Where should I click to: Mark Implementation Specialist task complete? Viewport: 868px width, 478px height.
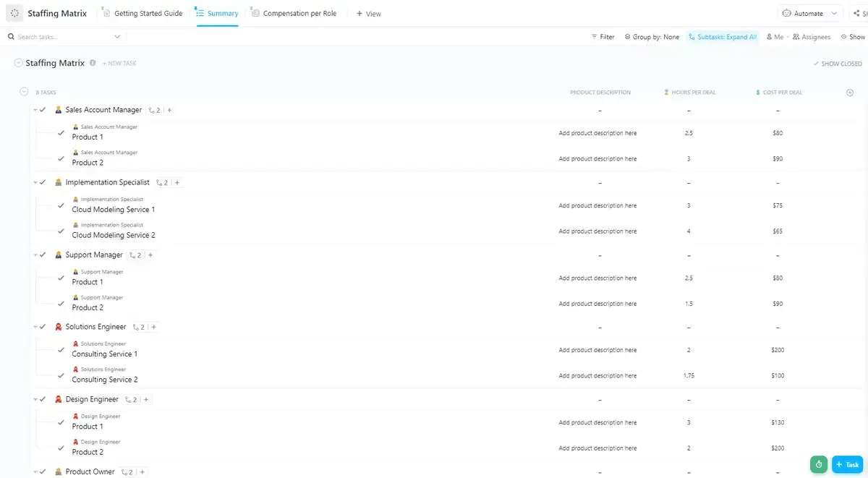(x=43, y=182)
